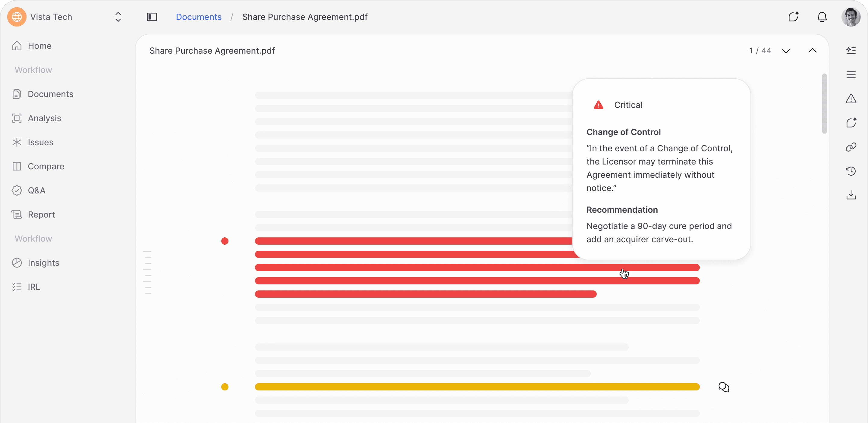Open the Issues menu item
The image size is (868, 423).
pos(40,142)
